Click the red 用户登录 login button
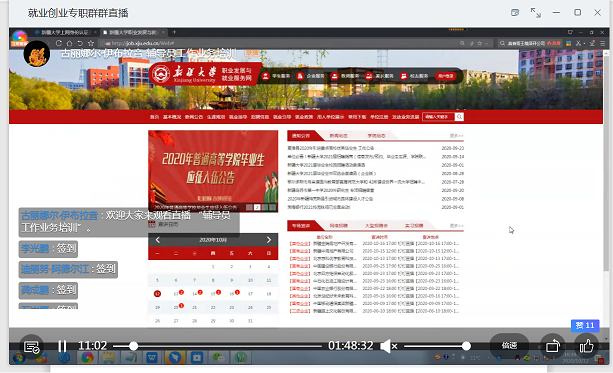The image size is (613, 373). 445,76
